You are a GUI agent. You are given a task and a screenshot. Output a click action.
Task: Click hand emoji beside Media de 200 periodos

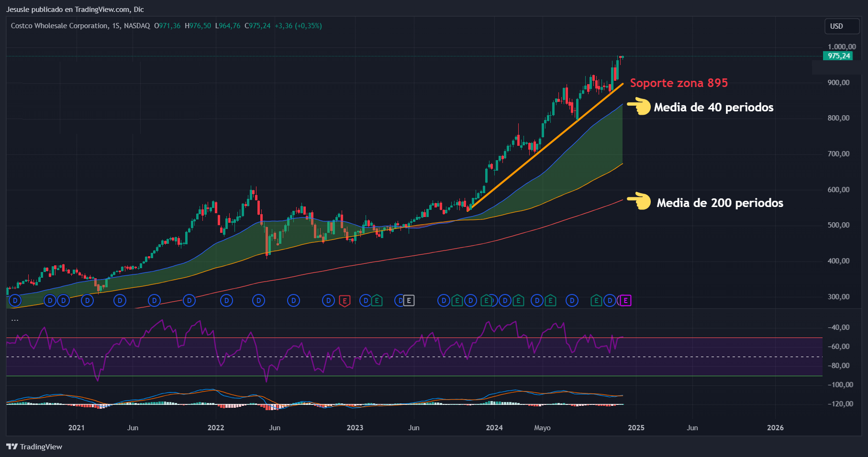click(x=639, y=201)
